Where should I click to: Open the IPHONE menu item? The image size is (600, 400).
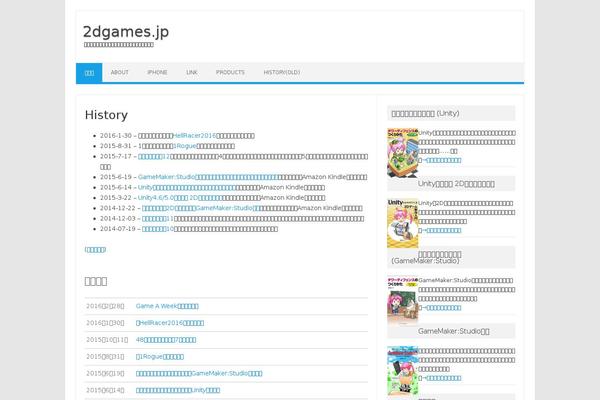click(157, 72)
